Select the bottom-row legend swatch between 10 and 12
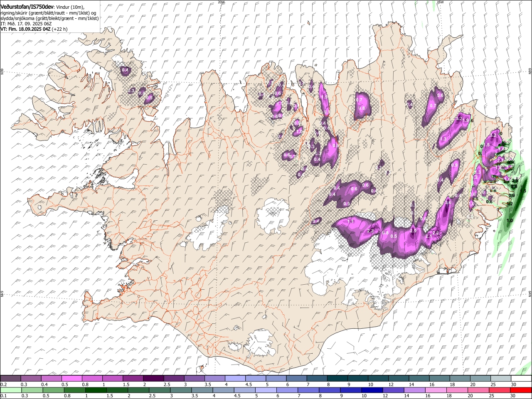The width and height of the screenshot is (532, 399). coord(372,390)
